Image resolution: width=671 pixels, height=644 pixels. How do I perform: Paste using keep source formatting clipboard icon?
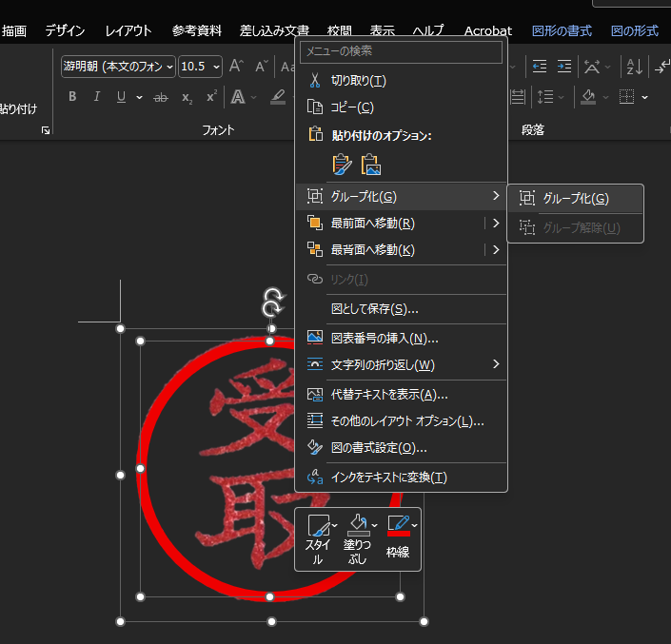pos(342,165)
